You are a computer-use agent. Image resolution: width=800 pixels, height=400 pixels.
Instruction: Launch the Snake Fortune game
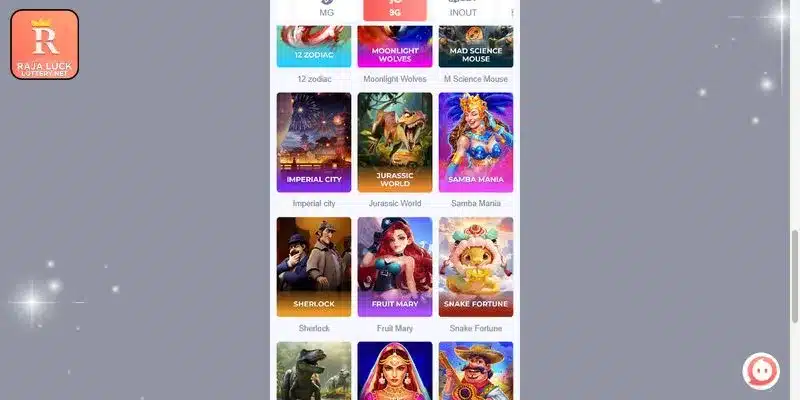[476, 267]
